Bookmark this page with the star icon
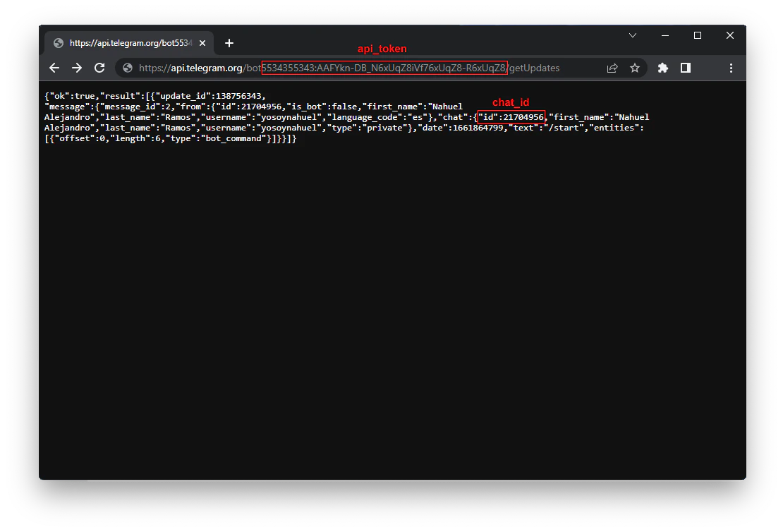The width and height of the screenshot is (783, 532). click(635, 68)
